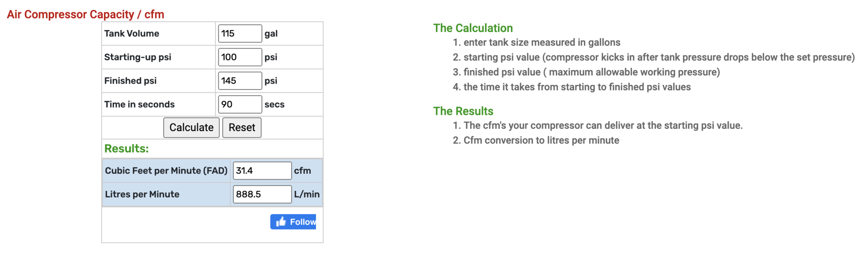Screen dimensions: 868x253
Task: Click the Time in seconds input
Action: tap(240, 104)
